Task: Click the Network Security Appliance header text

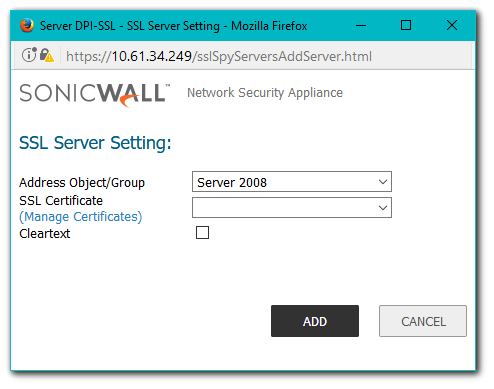Action: coord(265,93)
